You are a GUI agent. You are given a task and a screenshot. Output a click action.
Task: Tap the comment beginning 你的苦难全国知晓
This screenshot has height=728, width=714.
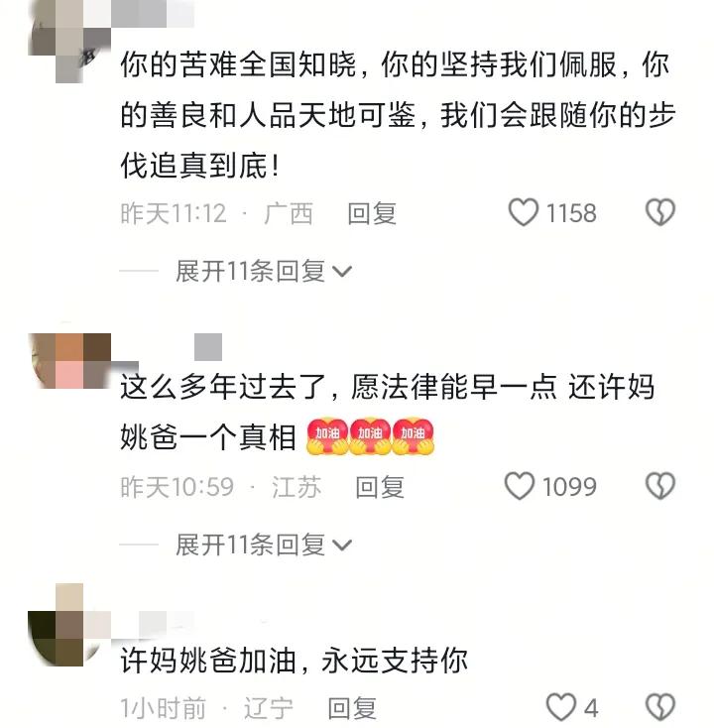pyautogui.click(x=398, y=115)
